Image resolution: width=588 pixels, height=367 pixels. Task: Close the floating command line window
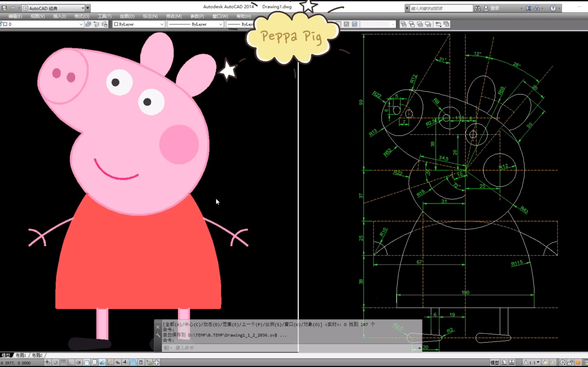[x=158, y=327]
